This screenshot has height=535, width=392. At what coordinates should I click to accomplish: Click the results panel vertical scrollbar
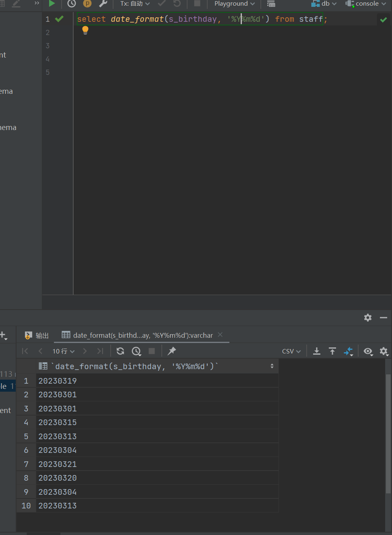click(388, 434)
